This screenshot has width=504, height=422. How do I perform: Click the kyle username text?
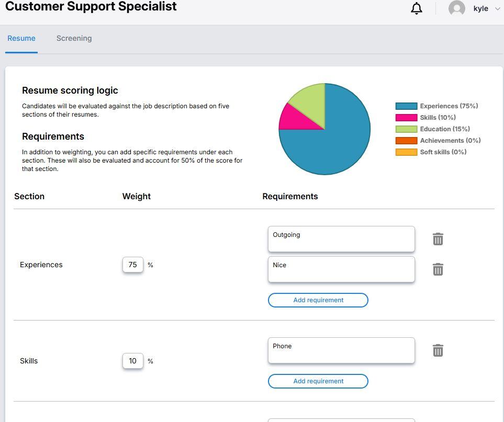point(480,9)
